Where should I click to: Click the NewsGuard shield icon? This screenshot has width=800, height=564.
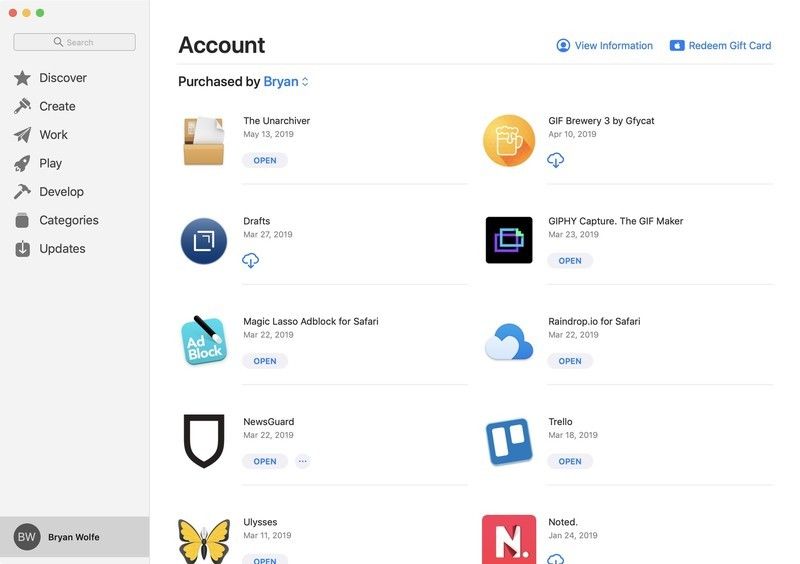204,441
